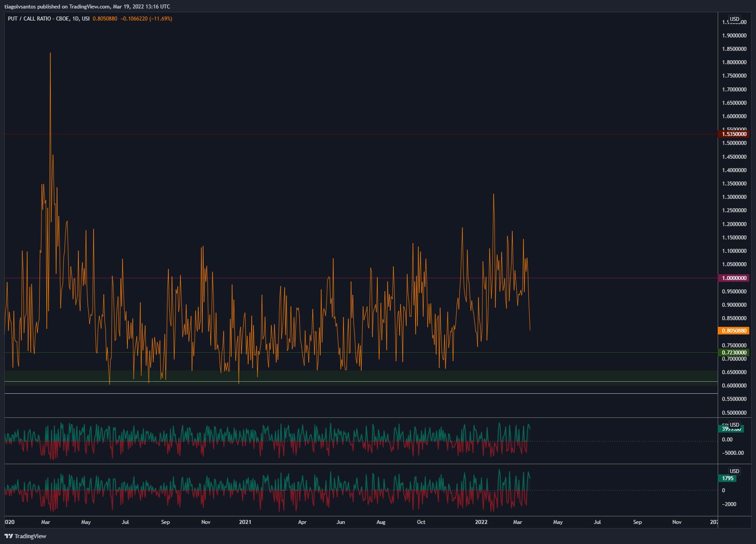756x544 pixels.
Task: Click the red 1.5350000 price level label
Action: point(734,134)
